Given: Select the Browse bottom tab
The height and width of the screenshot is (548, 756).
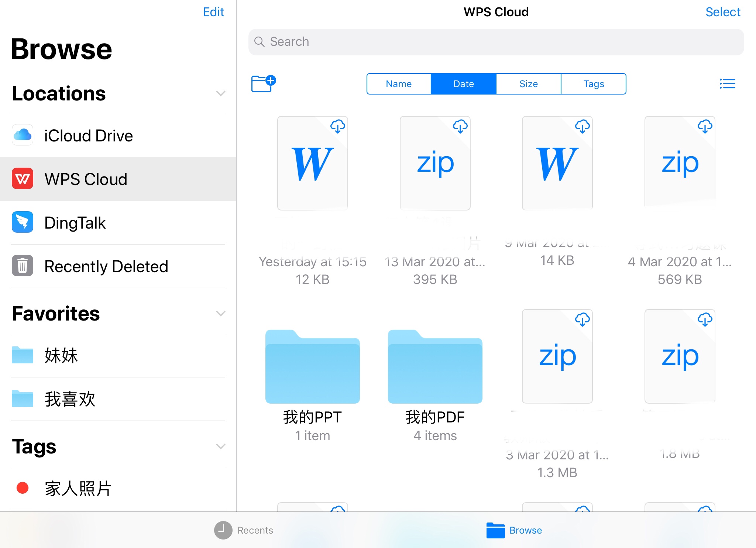Looking at the screenshot, I should point(514,530).
